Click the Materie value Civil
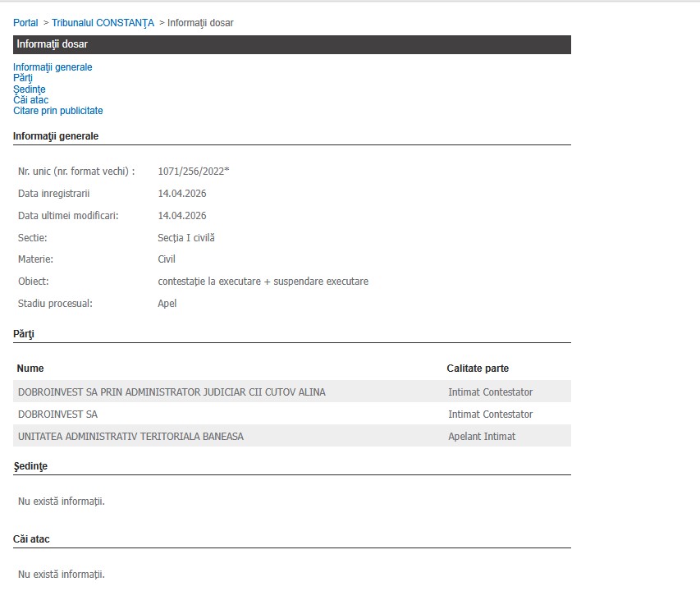This screenshot has height=591, width=700. (x=167, y=259)
